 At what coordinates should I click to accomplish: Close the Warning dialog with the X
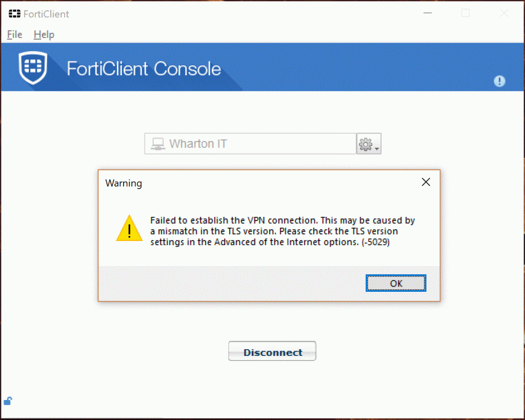pyautogui.click(x=426, y=182)
